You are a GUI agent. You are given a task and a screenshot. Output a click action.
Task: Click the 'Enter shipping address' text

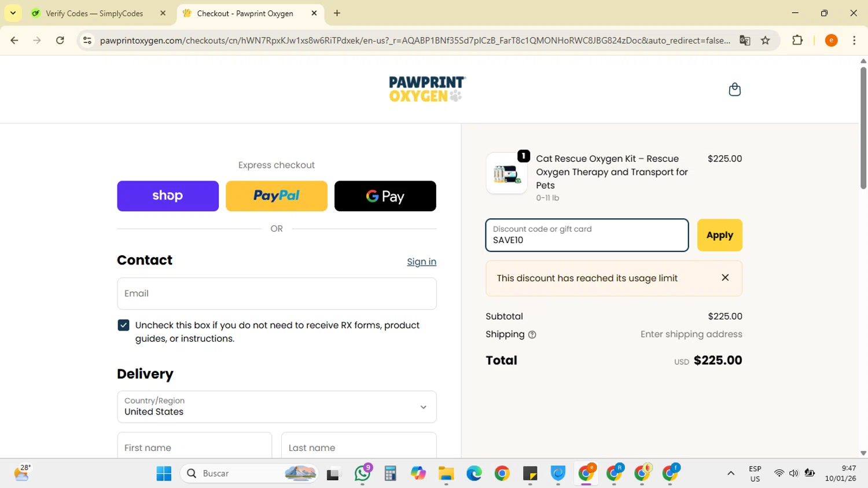691,334
